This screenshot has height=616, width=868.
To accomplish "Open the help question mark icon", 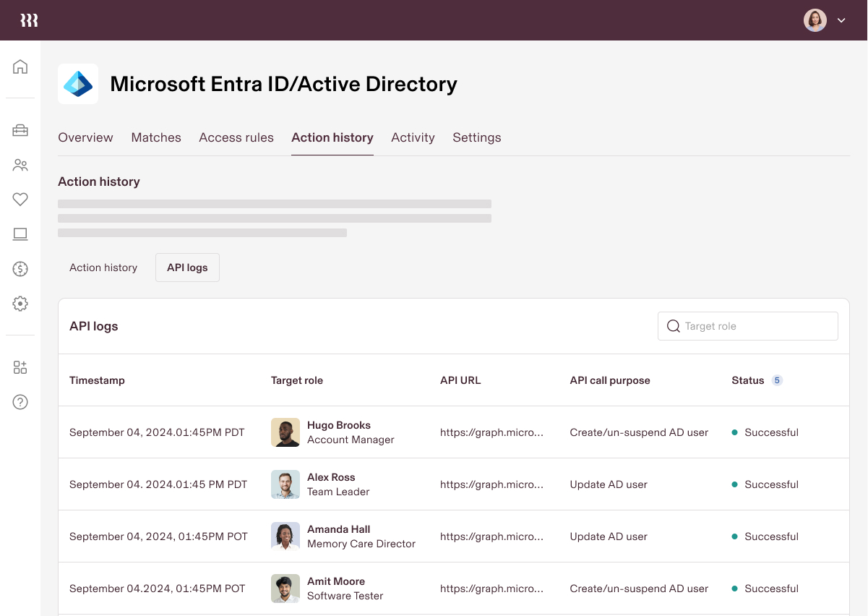I will (20, 402).
